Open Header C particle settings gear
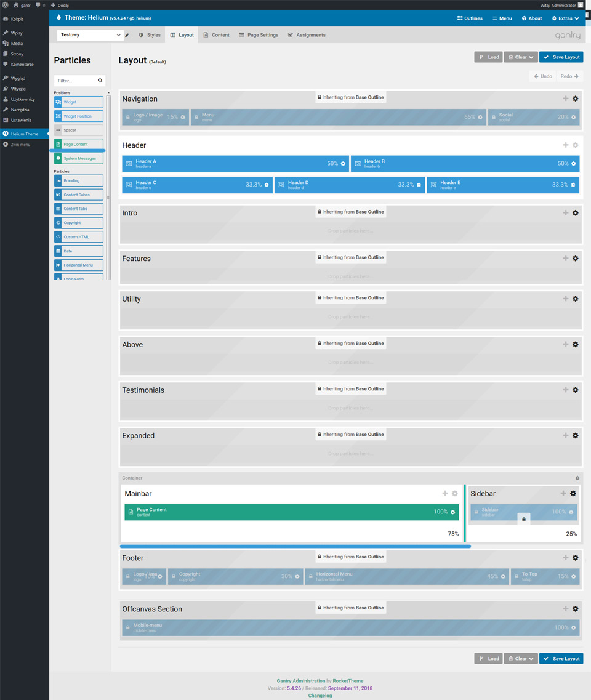This screenshot has height=700, width=591. pyautogui.click(x=267, y=185)
